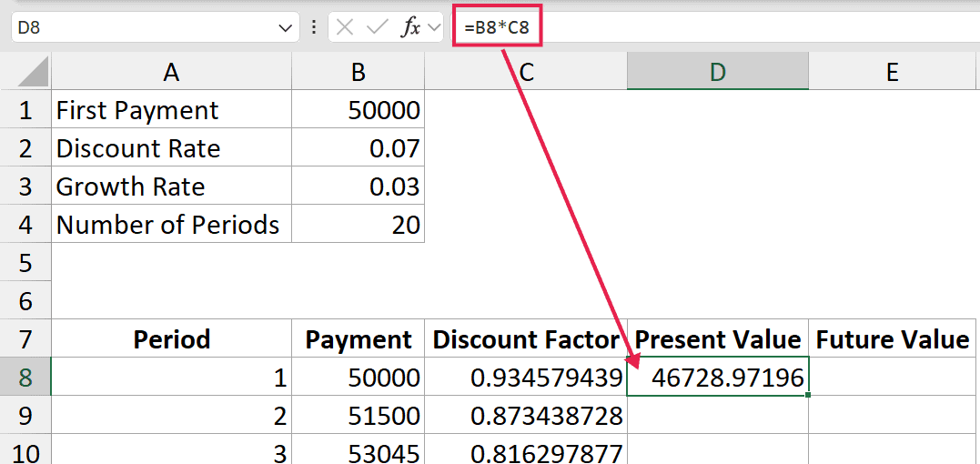The height and width of the screenshot is (464, 980).
Task: Click Period cell with value 3
Action: click(171, 450)
